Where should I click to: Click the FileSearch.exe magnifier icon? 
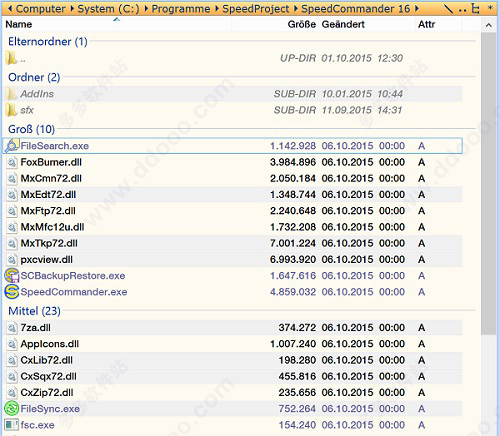pyautogui.click(x=12, y=146)
